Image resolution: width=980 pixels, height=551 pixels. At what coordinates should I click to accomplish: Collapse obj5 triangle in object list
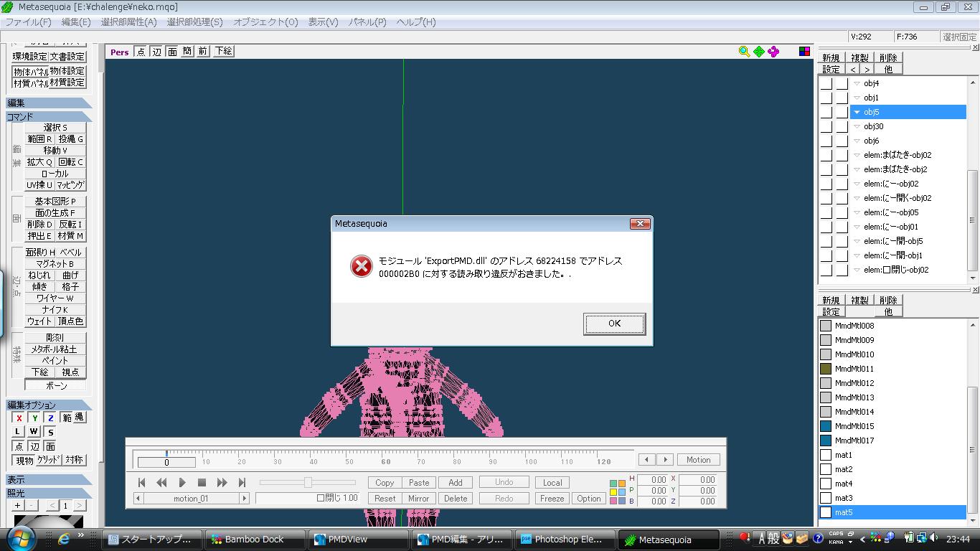(857, 113)
